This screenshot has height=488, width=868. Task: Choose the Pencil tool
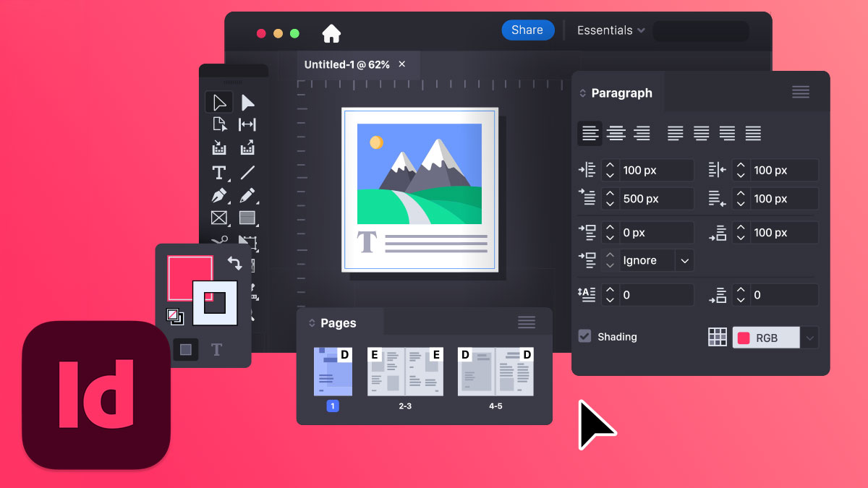(x=247, y=195)
